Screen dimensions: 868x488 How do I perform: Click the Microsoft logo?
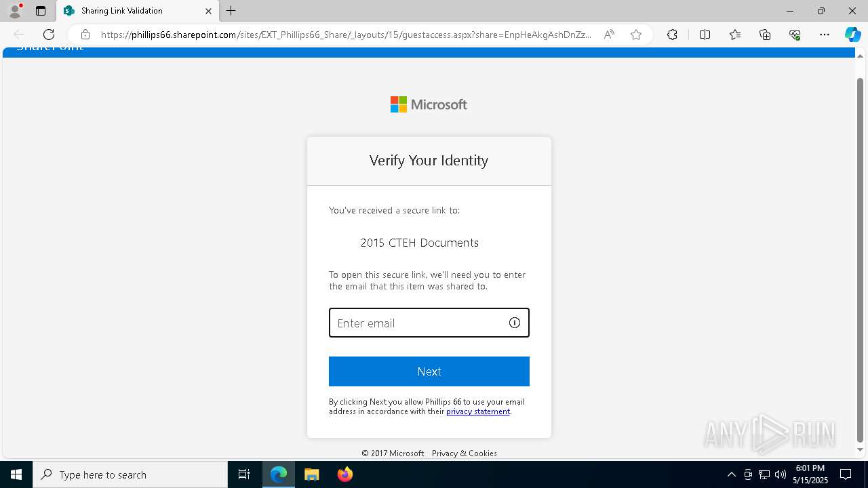click(x=429, y=104)
